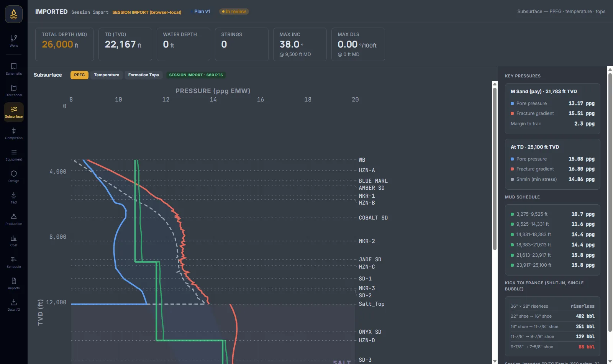Click the In review status badge
613x364 pixels.
[234, 11]
